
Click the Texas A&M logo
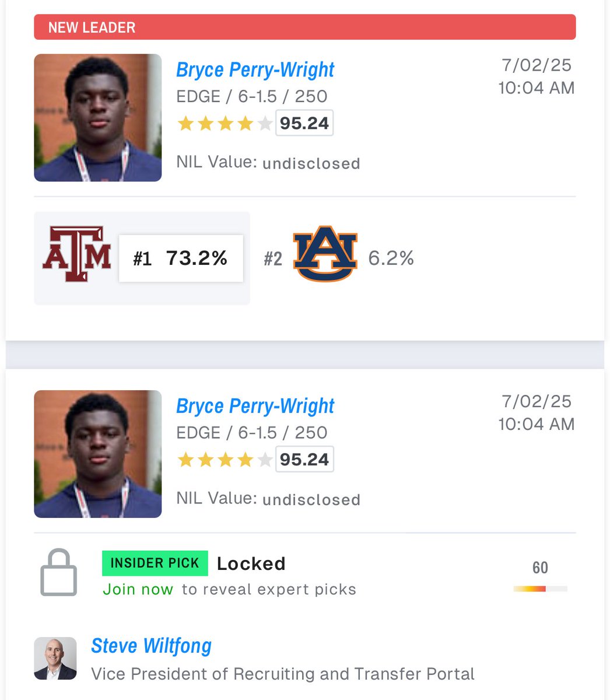pyautogui.click(x=76, y=254)
